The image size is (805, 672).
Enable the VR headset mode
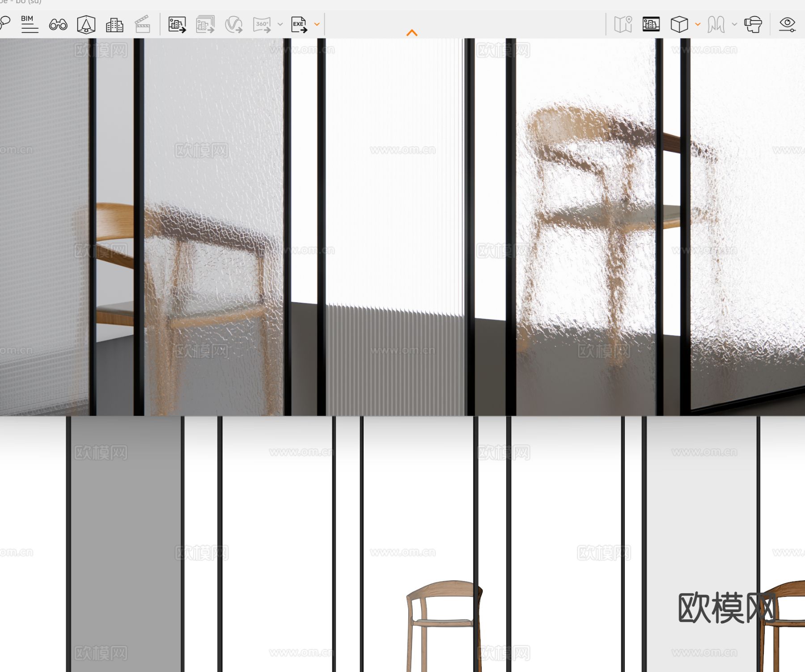[753, 25]
